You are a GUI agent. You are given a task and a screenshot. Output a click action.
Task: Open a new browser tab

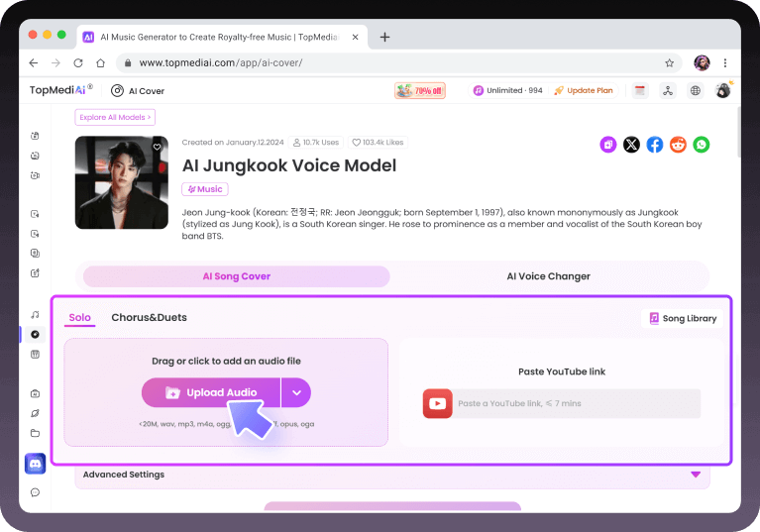[x=384, y=37]
